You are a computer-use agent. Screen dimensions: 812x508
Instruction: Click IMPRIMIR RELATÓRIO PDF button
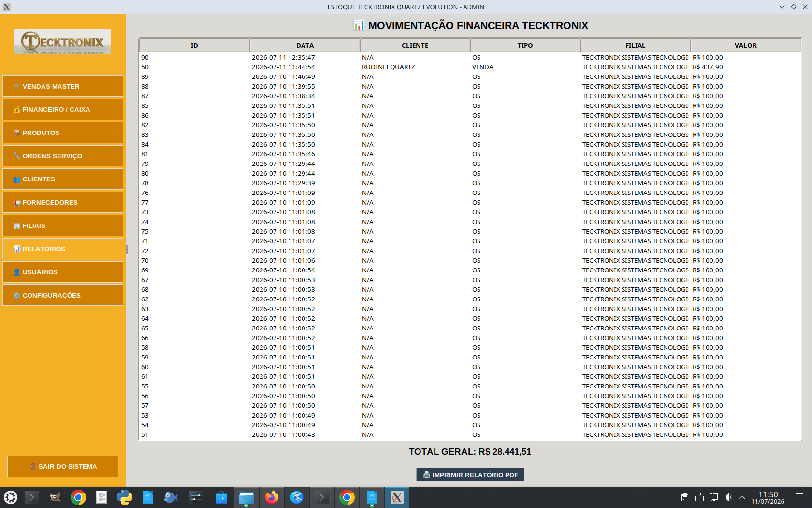point(470,475)
